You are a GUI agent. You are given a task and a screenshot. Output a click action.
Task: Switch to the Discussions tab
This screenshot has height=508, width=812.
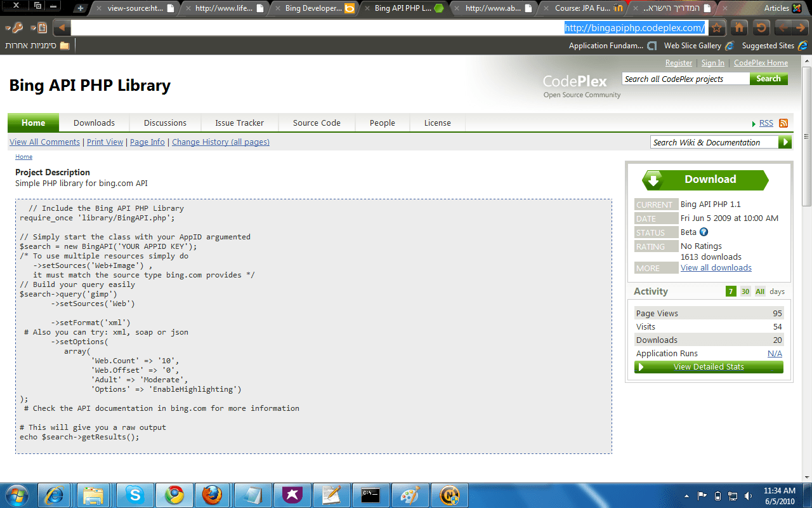[165, 123]
